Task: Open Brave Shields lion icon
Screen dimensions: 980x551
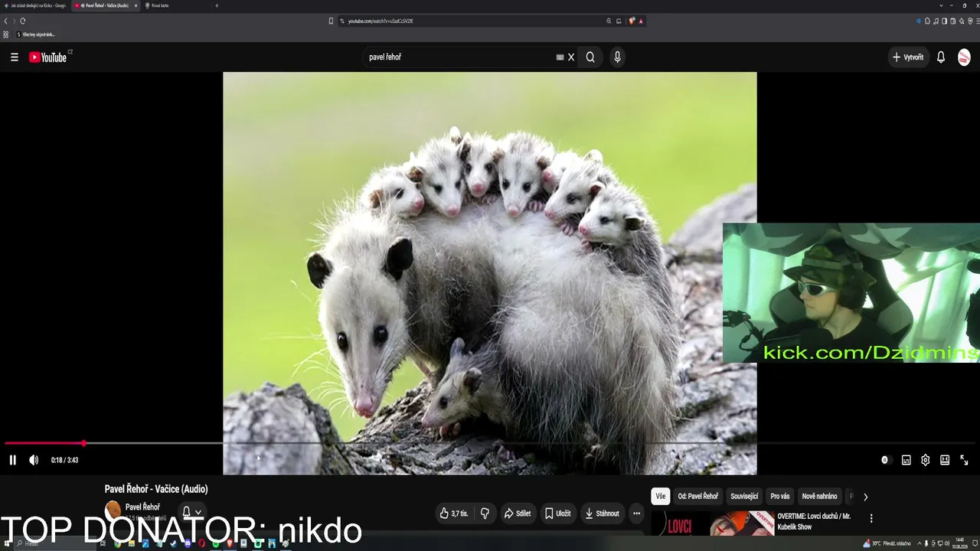Action: (632, 21)
